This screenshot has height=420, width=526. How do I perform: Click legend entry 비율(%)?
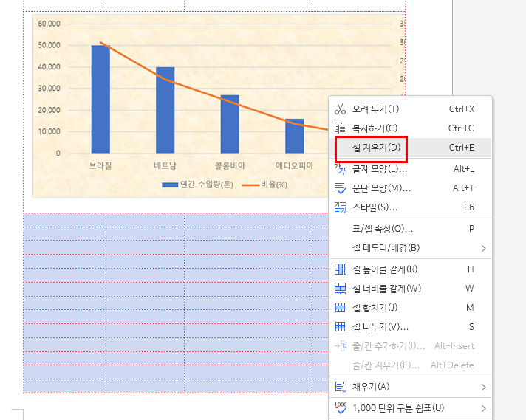coord(264,185)
